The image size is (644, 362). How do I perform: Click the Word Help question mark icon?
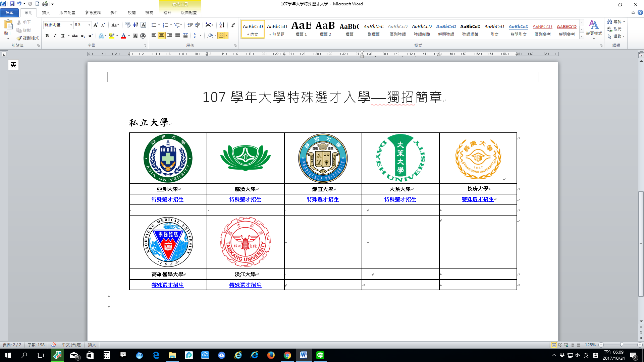click(640, 12)
